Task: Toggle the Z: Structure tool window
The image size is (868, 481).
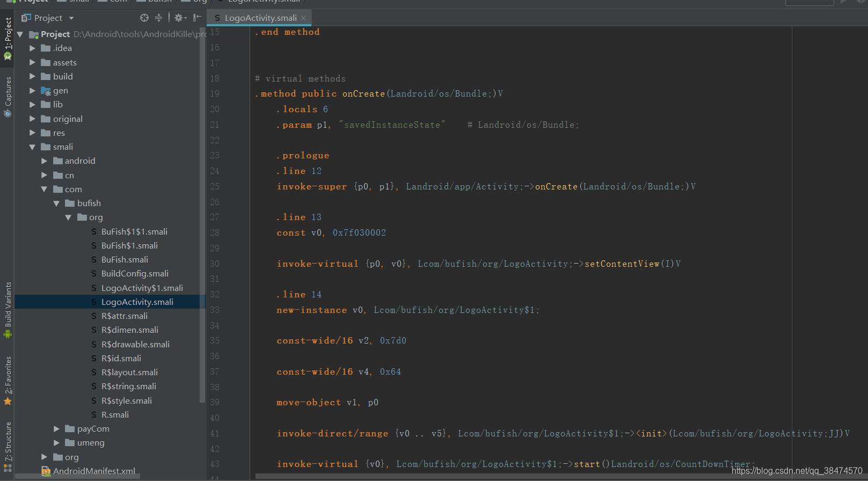Action: click(x=8, y=447)
